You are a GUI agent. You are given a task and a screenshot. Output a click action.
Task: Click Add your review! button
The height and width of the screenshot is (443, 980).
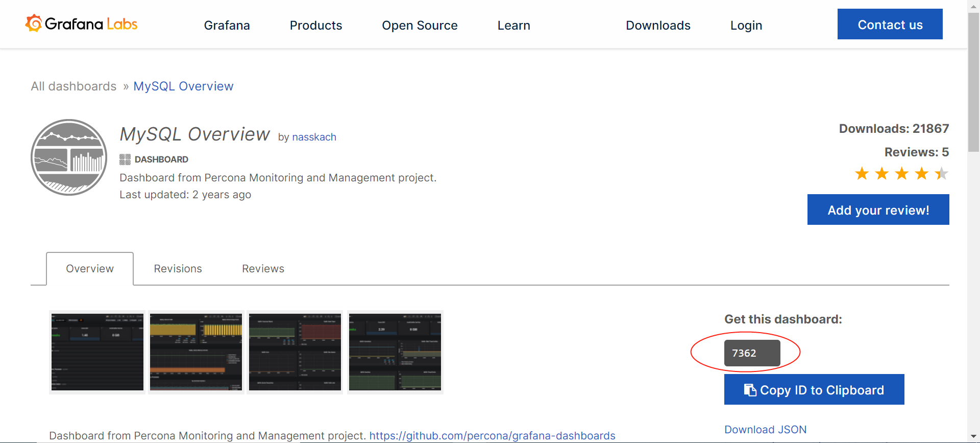tap(878, 209)
